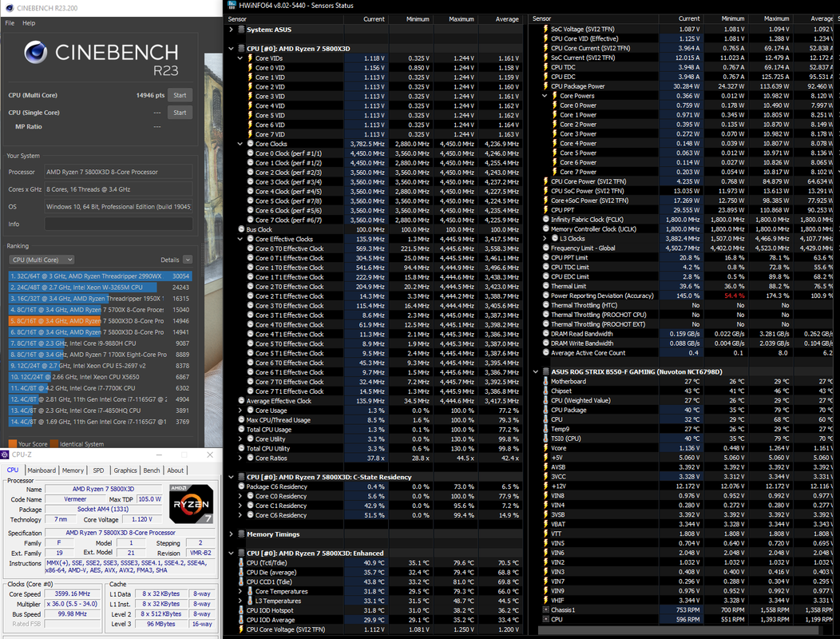Click the Core 0 Clock (perf #1/1) icon
Viewport: 840px width, 639px height.
tap(250, 153)
